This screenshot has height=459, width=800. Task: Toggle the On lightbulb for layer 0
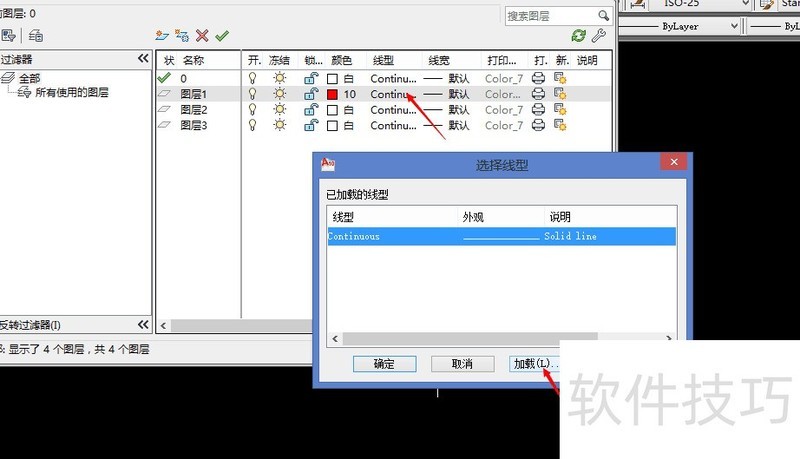[252, 78]
